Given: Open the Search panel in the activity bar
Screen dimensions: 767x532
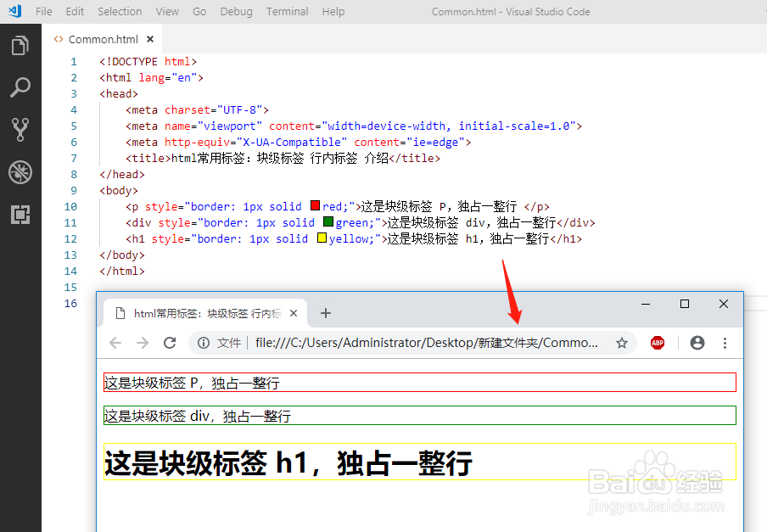Looking at the screenshot, I should [x=20, y=87].
